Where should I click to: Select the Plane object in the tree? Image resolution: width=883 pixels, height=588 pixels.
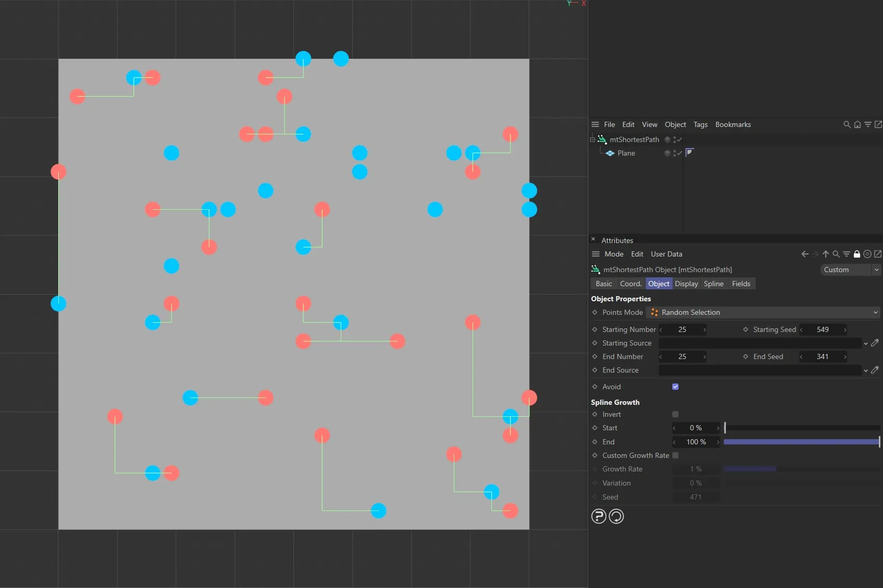[626, 153]
